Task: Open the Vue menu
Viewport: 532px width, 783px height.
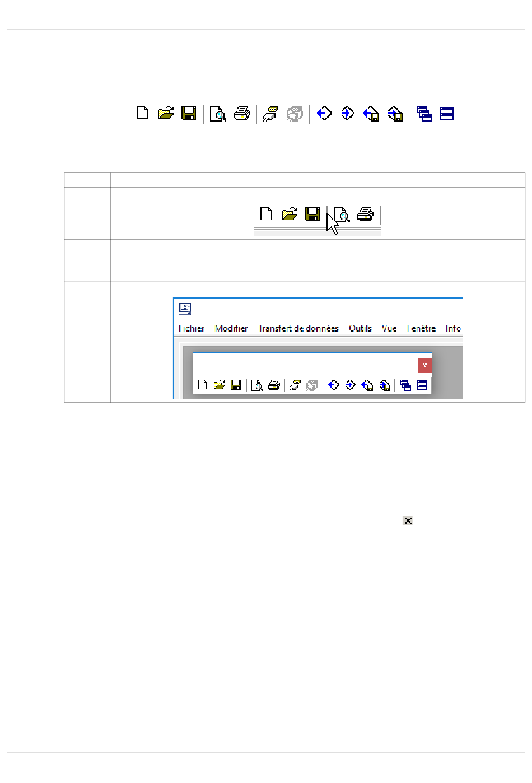Action: [389, 328]
